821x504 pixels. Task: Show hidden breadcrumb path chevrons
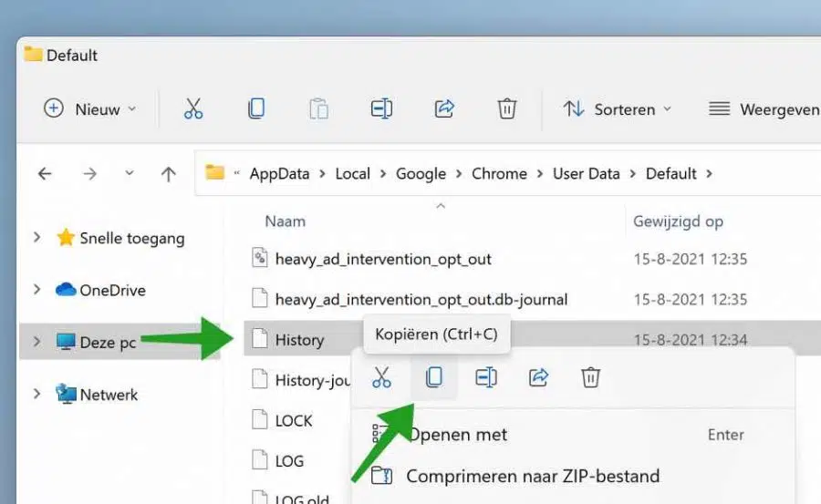pos(236,173)
